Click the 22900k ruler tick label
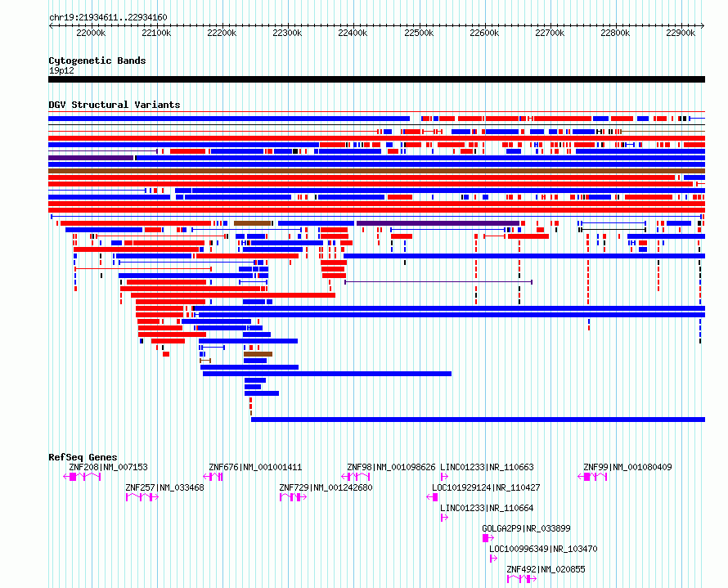Screen dimensions: 728x588 681,33
